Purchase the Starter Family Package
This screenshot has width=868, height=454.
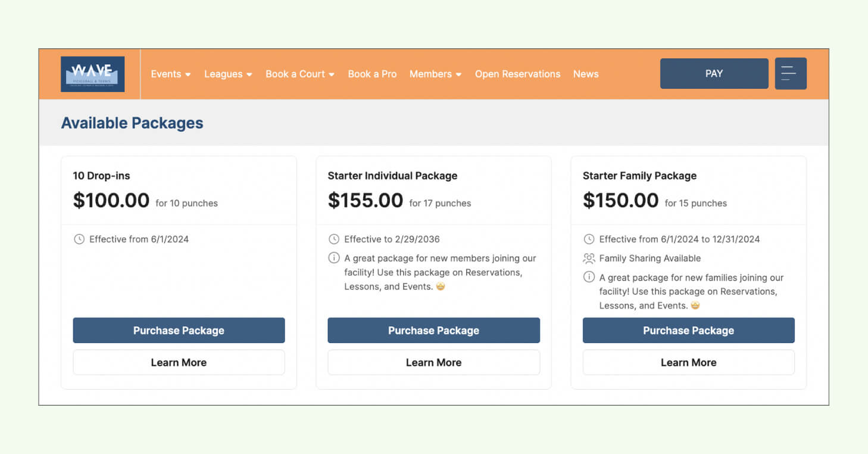click(688, 330)
